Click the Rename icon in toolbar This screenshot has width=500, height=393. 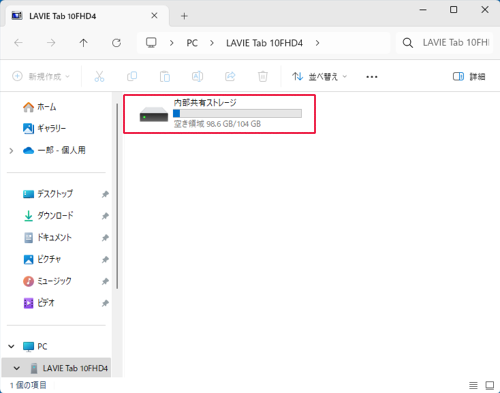point(197,77)
